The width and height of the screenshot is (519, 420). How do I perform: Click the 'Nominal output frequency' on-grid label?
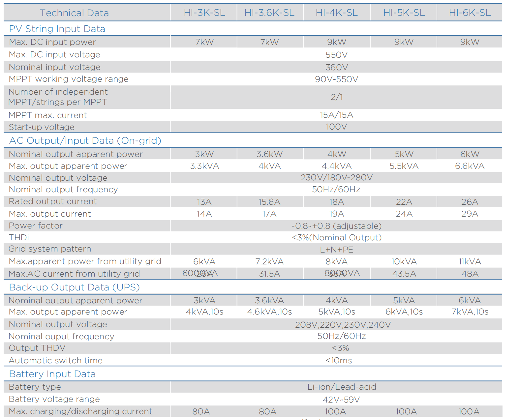63,189
